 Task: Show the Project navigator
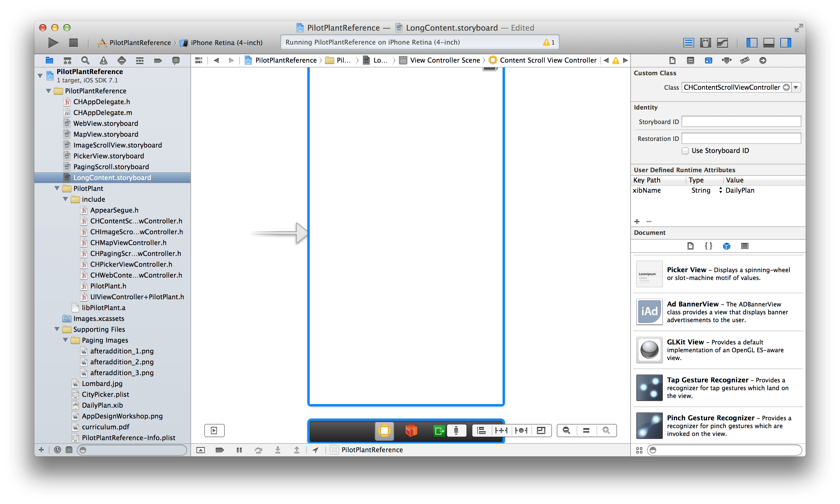coord(49,61)
